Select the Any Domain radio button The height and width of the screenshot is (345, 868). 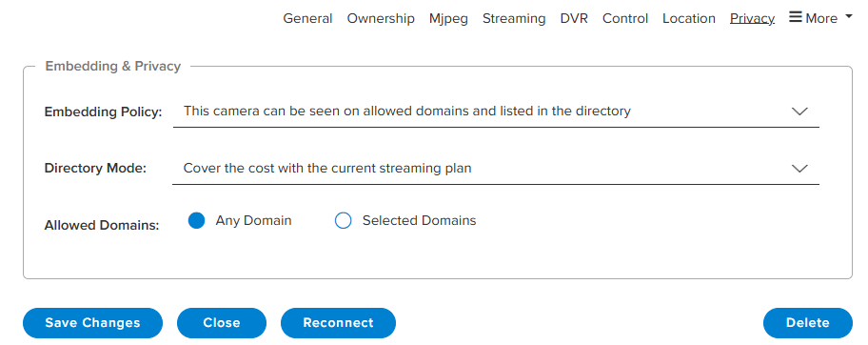(196, 221)
